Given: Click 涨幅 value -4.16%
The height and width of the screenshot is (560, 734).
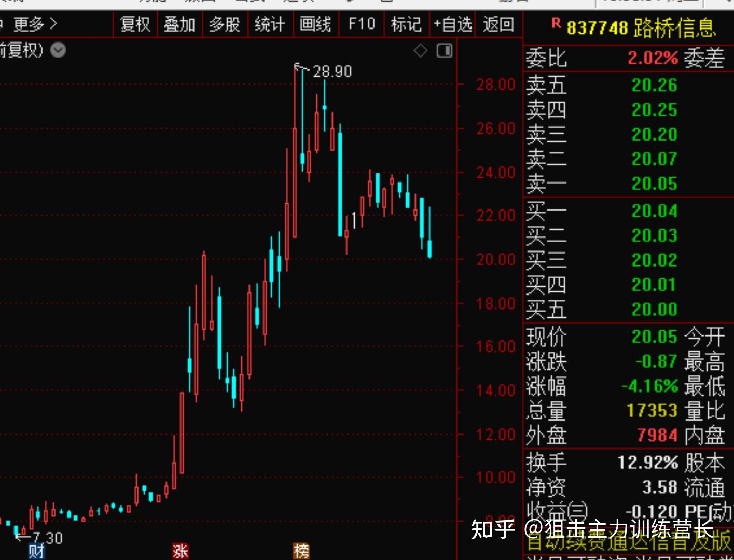Looking at the screenshot, I should tap(650, 386).
